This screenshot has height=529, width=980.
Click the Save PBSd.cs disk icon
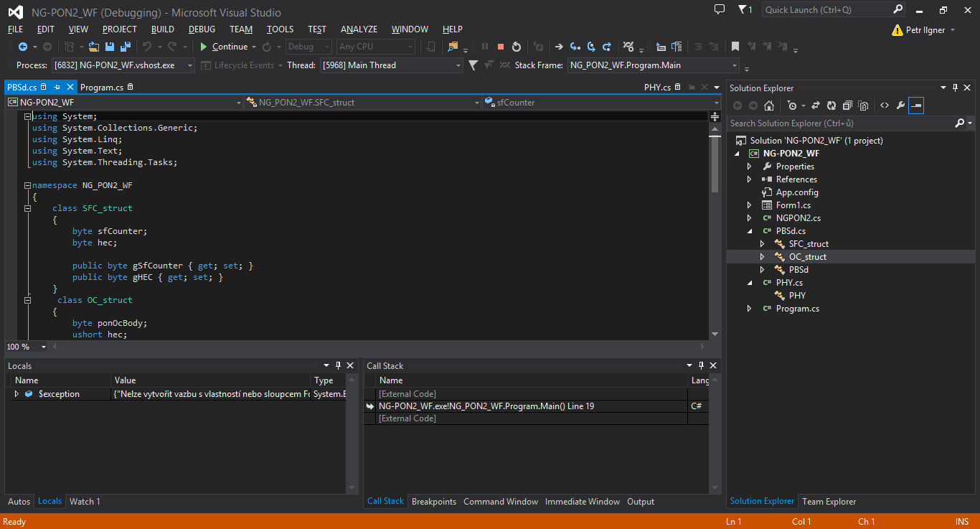coord(110,47)
